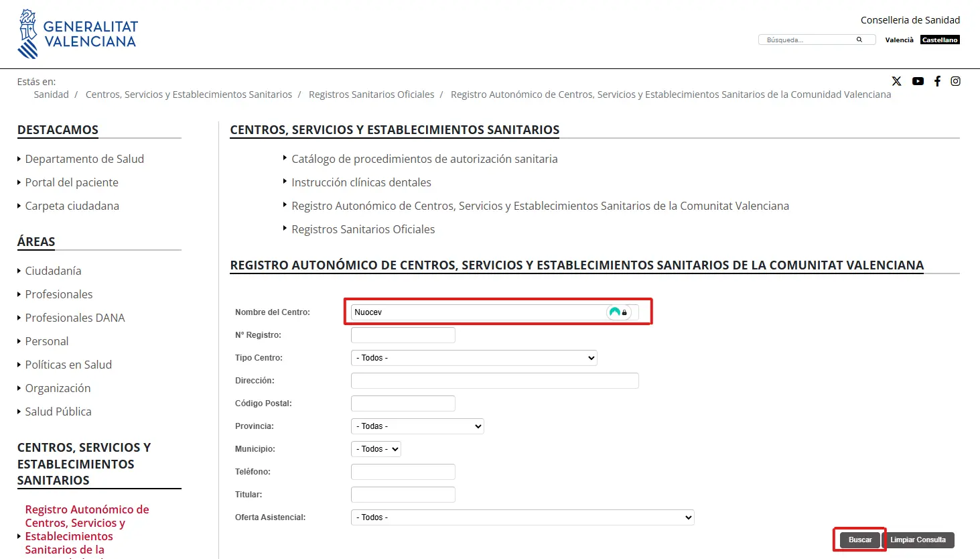Open the Instagram profile icon
The width and height of the screenshot is (980, 559).
(955, 81)
